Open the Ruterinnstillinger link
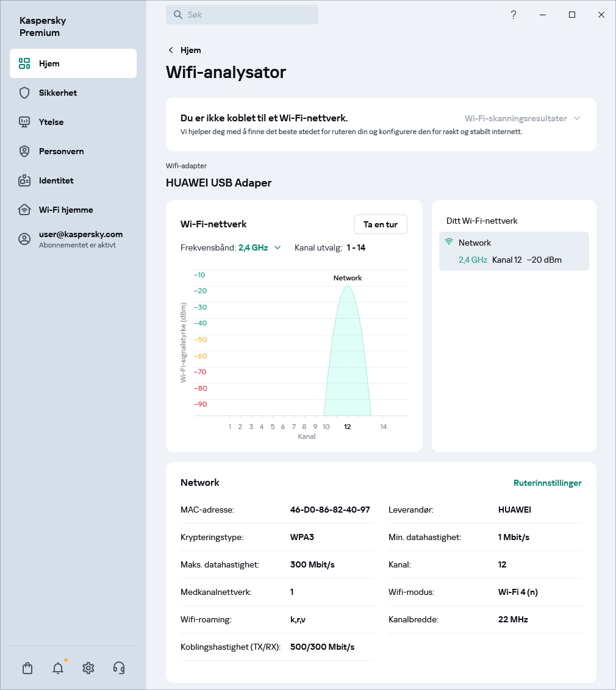The image size is (616, 690). click(x=547, y=483)
